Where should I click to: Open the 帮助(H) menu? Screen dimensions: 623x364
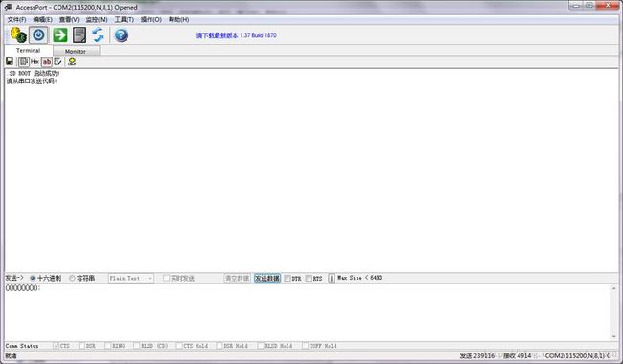tap(179, 19)
